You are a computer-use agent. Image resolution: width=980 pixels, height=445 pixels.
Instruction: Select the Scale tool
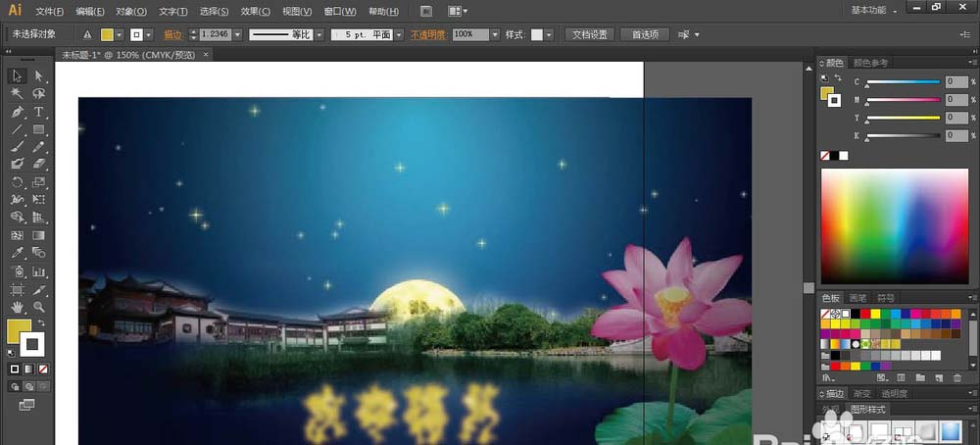(39, 182)
